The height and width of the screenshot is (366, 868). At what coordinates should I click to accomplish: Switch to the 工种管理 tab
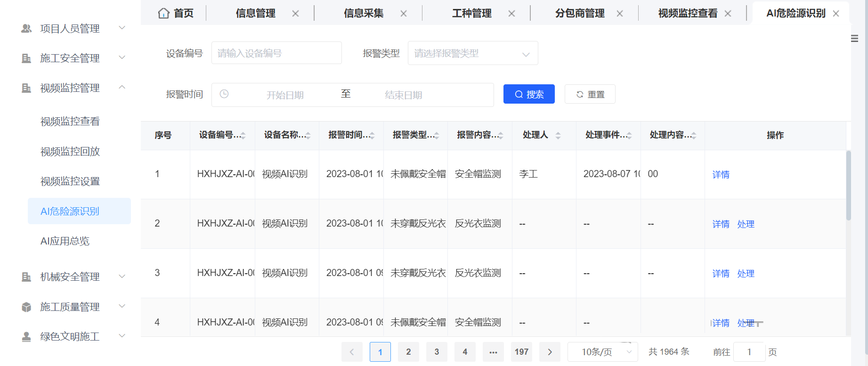point(471,14)
